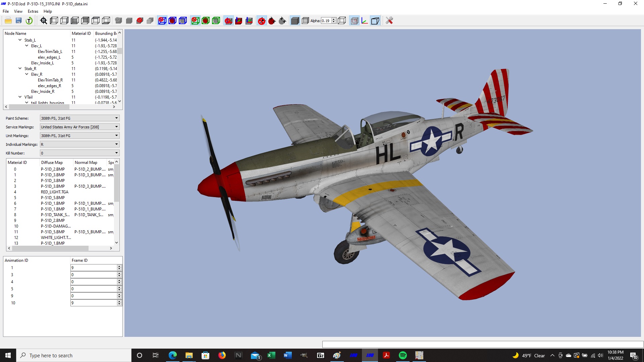The height and width of the screenshot is (362, 644).
Task: Click the blue wireframe cube with gray sphere
Action: click(183, 21)
